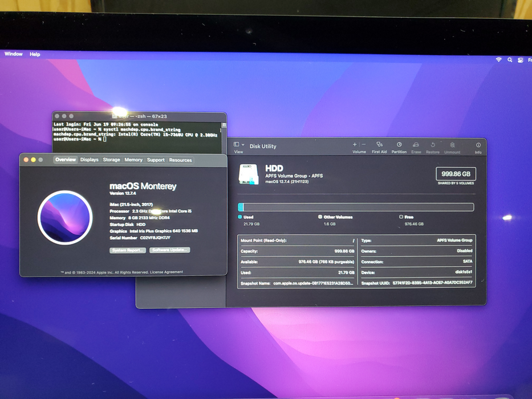Click the 'macOS 12.7.4 (21H1123)' text
532x399 pixels.
click(x=287, y=182)
